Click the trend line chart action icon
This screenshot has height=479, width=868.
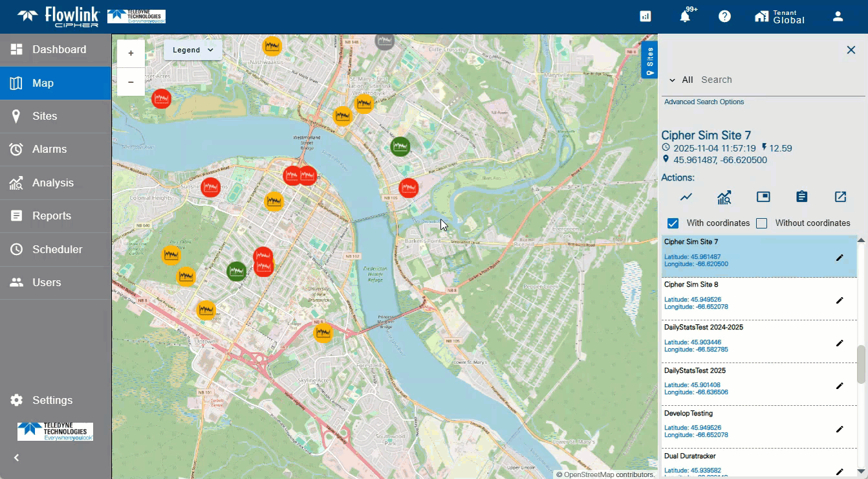(x=686, y=197)
